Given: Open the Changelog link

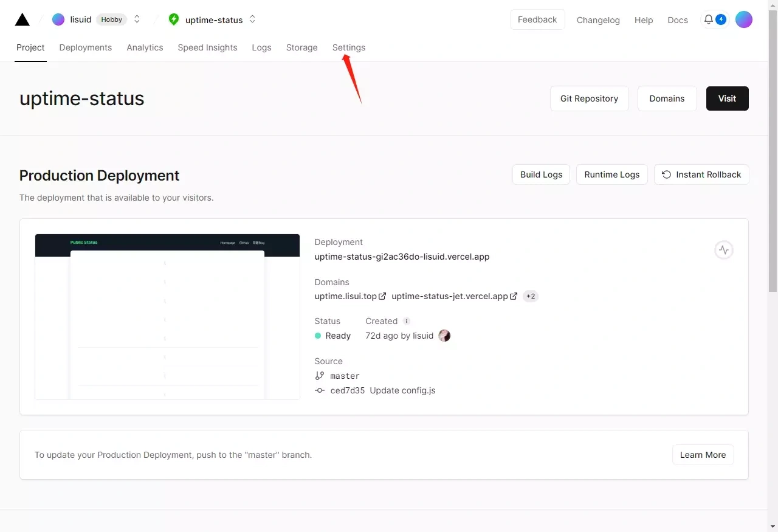Looking at the screenshot, I should point(598,20).
